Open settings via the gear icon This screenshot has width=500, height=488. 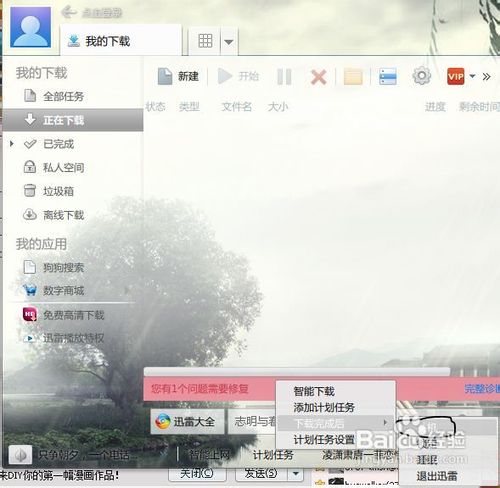click(x=422, y=76)
